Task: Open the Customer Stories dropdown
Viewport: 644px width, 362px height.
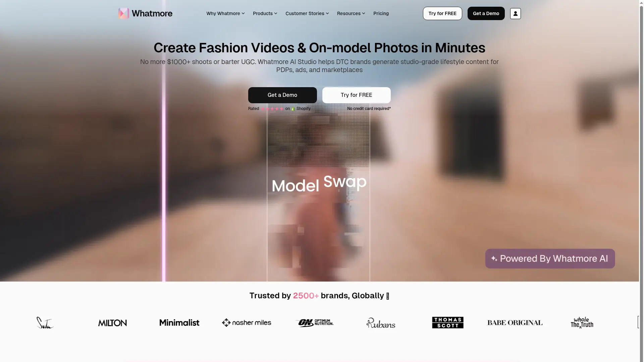Action: (x=307, y=13)
